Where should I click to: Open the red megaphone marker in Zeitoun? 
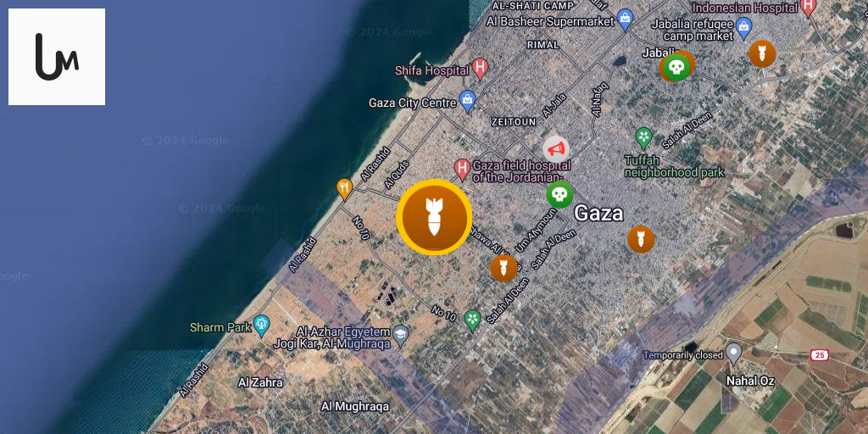(x=556, y=149)
